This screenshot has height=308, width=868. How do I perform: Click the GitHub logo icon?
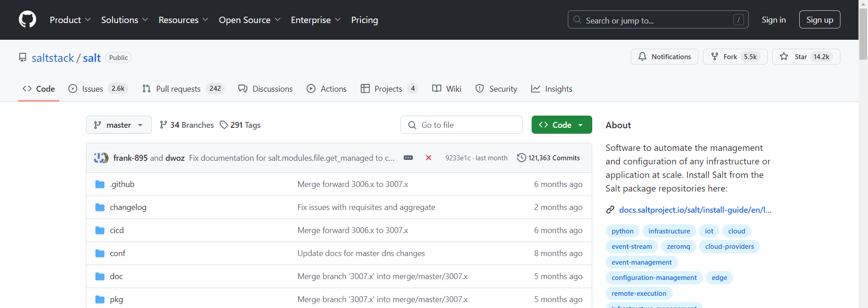coord(28,19)
